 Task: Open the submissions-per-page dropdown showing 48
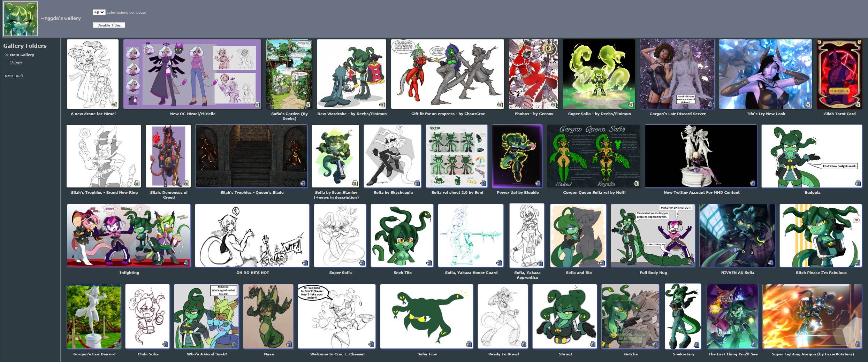[99, 12]
